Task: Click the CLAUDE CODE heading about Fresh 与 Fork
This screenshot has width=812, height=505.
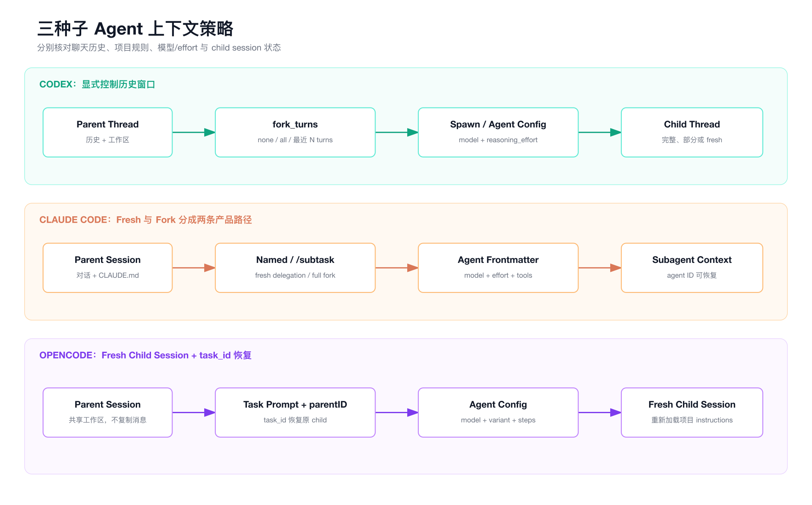Action: pos(145,220)
